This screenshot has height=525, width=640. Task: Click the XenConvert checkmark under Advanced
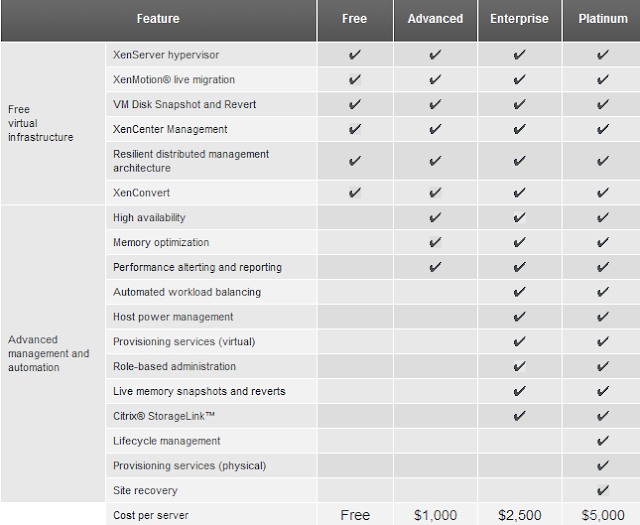(x=435, y=193)
